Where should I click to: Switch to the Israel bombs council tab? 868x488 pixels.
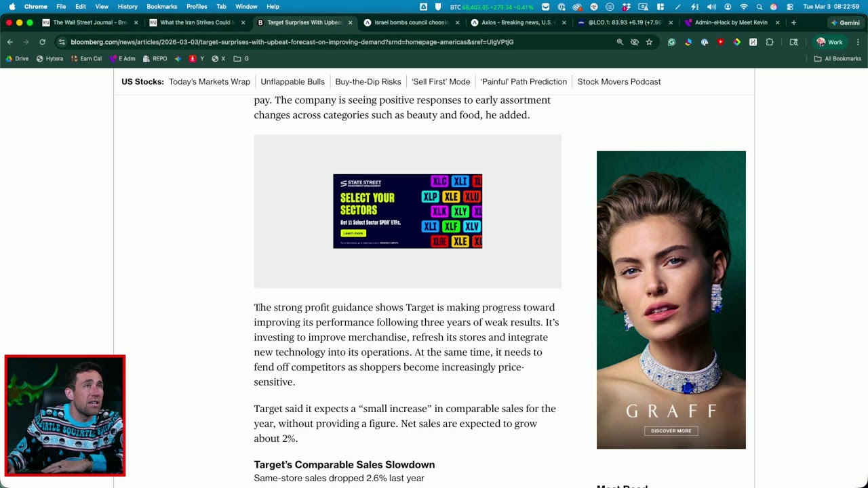point(412,22)
